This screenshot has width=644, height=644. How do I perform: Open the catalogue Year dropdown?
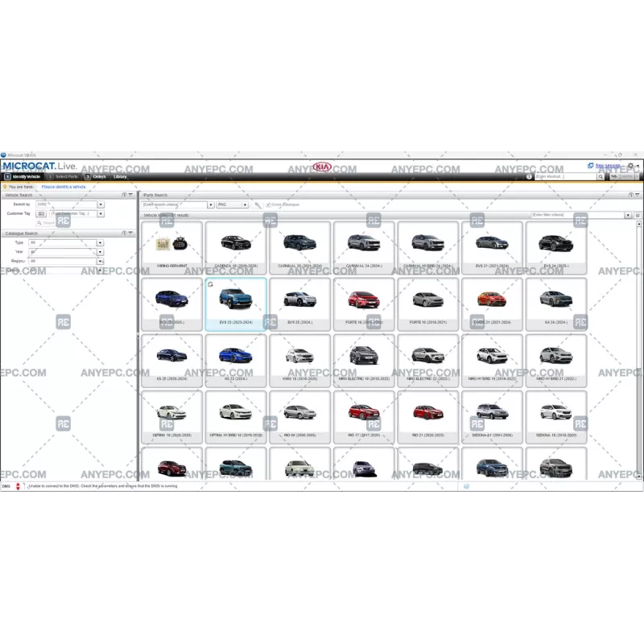[x=101, y=252]
